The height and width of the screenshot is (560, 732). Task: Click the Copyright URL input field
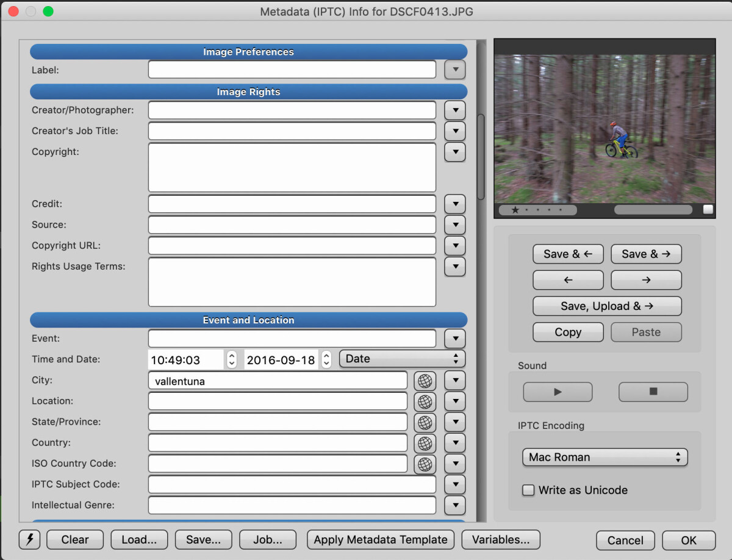(292, 245)
